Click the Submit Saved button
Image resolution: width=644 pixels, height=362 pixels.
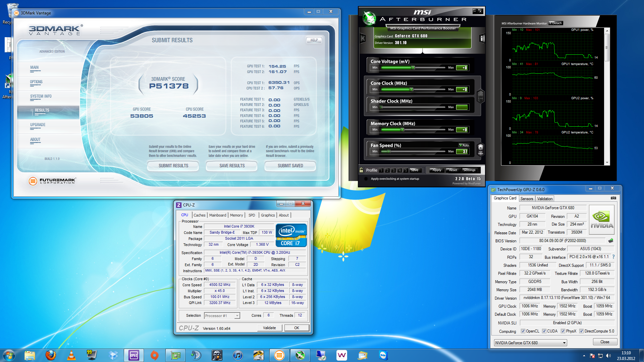(x=290, y=166)
